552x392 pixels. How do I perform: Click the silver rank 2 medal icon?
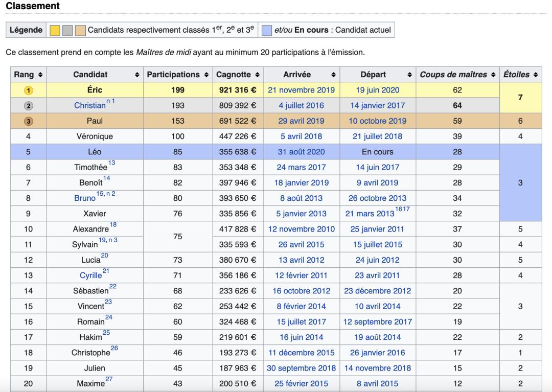pos(29,106)
